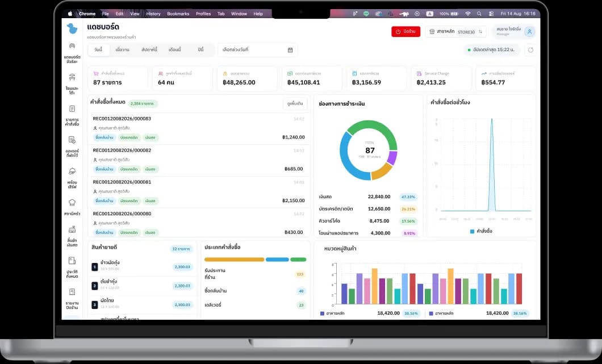The image size is (602, 364).
Task: Open ready-to-serve (พร้อมเสิร์ฟ) sidebar icon
Action: coord(72,171)
